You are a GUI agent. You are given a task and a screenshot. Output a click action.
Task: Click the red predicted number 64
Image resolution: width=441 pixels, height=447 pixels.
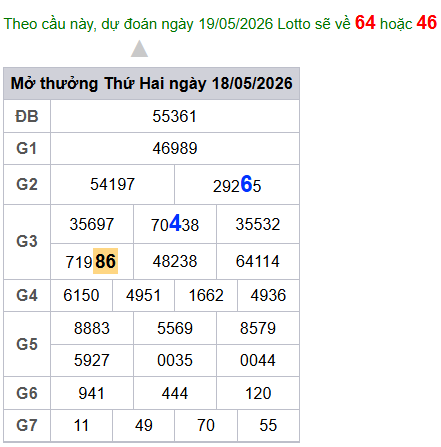[365, 23]
